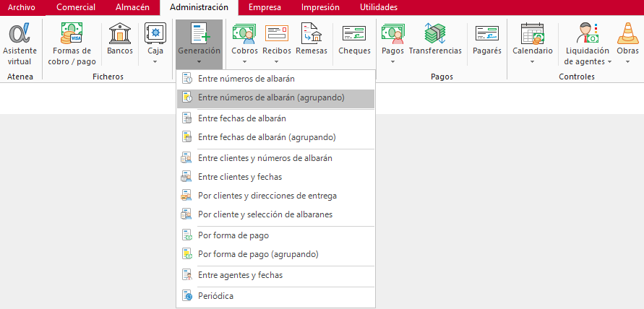The width and height of the screenshot is (644, 309).
Task: Choose the 'Periódica' menu entry
Action: pyautogui.click(x=275, y=295)
